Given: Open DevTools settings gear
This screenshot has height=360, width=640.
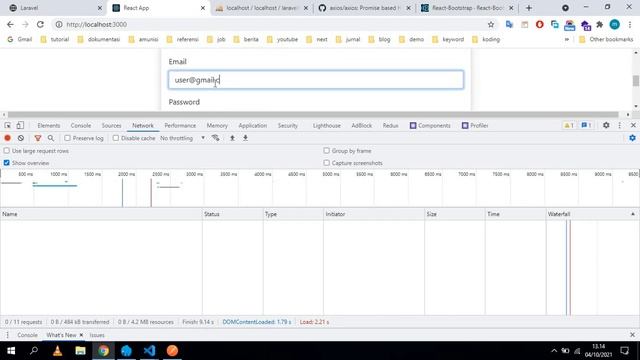Looking at the screenshot, I should (606, 125).
